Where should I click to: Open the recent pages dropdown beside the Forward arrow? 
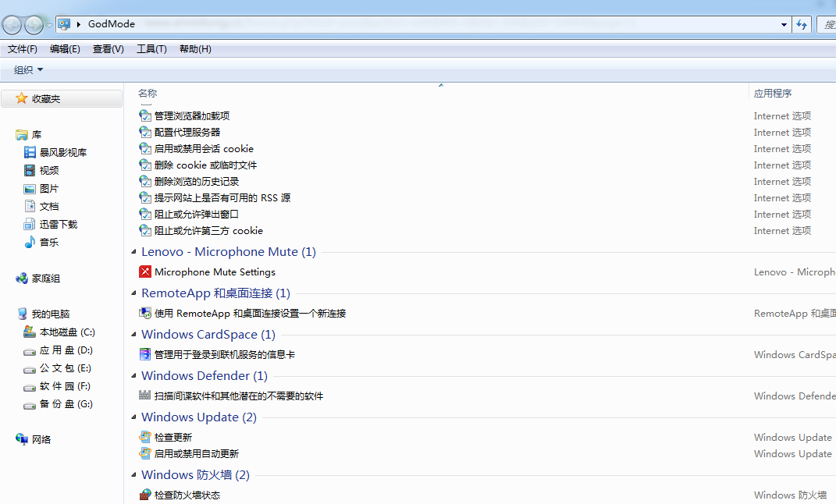49,25
